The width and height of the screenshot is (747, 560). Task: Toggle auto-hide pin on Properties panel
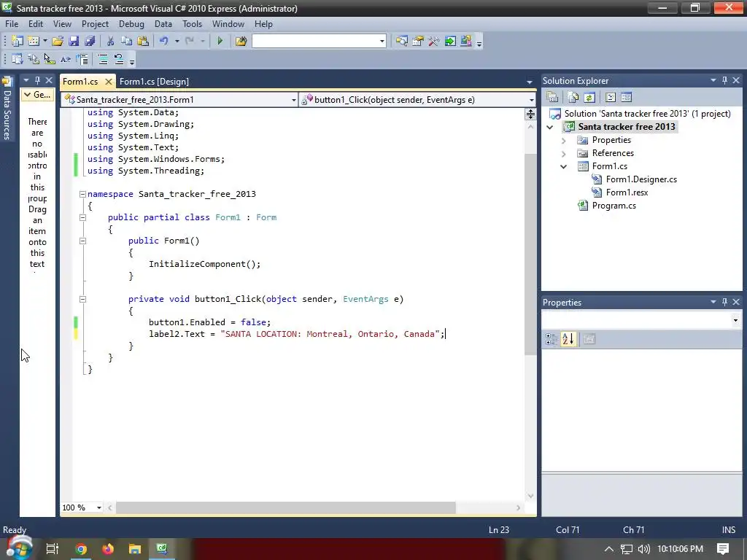coord(724,302)
